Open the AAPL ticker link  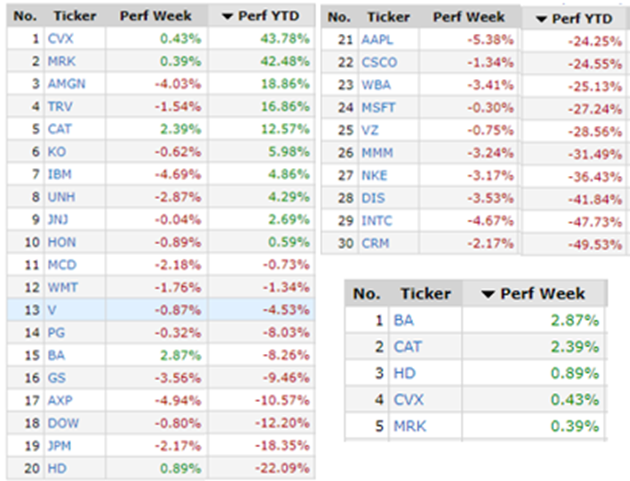point(377,40)
